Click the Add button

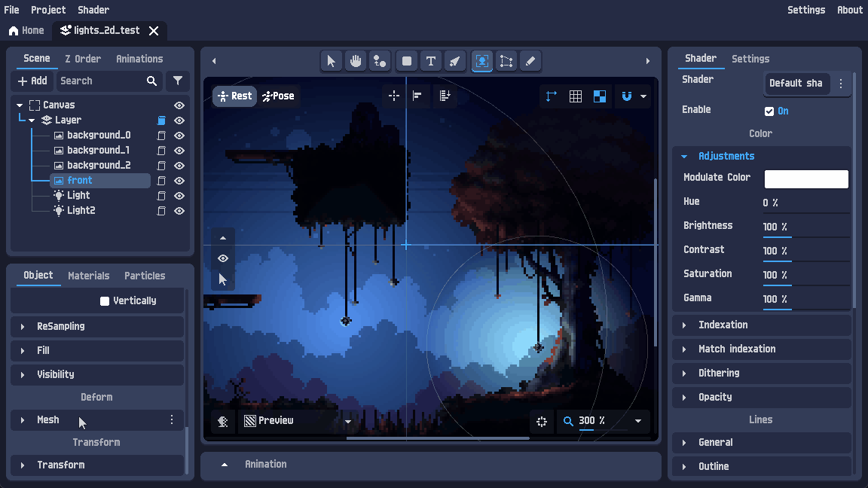point(32,81)
